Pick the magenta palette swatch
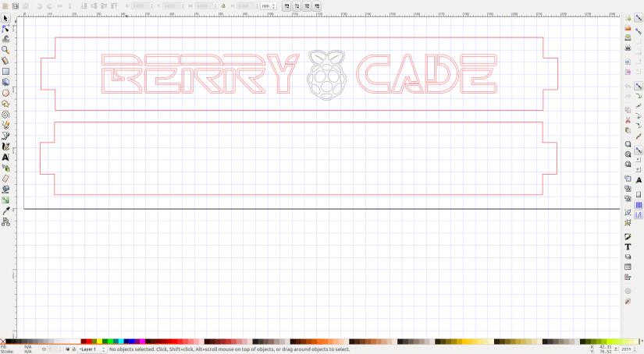Screen dimensions: 644x354 143,342
